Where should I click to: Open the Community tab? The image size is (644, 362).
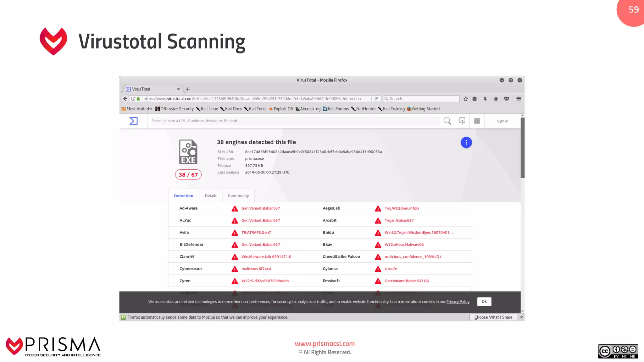pyautogui.click(x=238, y=195)
